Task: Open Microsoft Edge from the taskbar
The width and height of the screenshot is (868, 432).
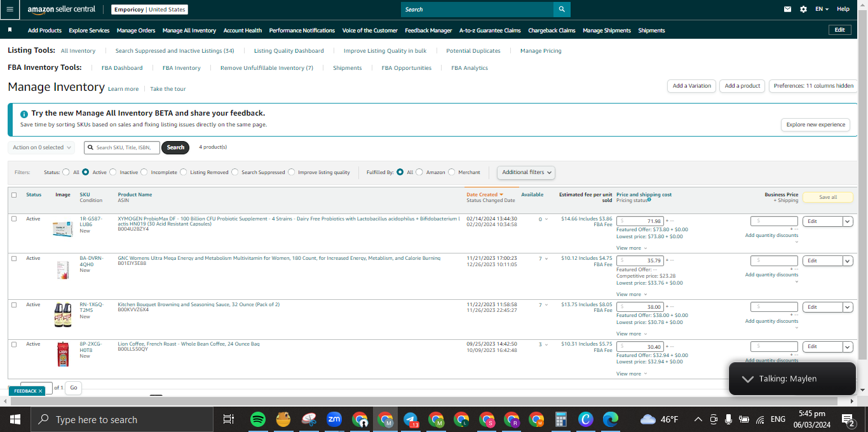Action: pyautogui.click(x=611, y=419)
